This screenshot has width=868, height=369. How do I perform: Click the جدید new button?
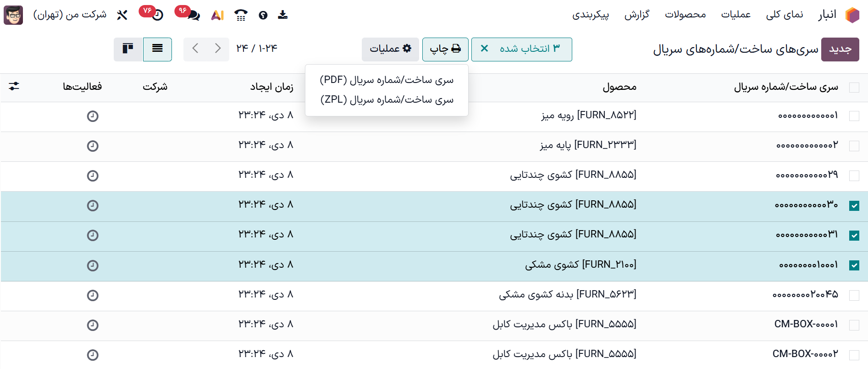click(840, 49)
